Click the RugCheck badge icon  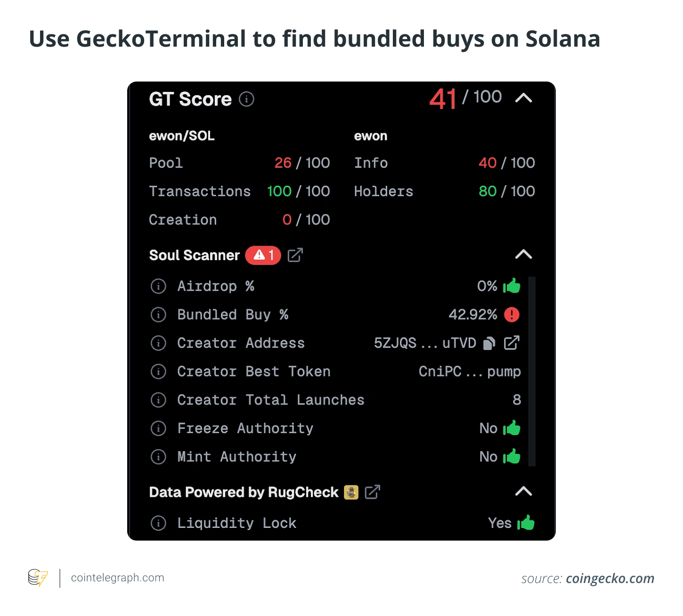coord(351,492)
